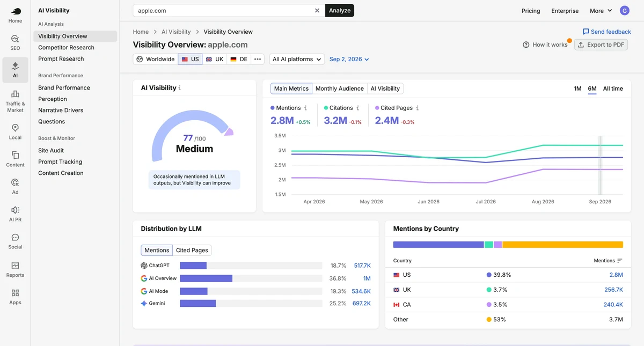Open Competitor Research in sidebar
The height and width of the screenshot is (346, 644).
[66, 47]
